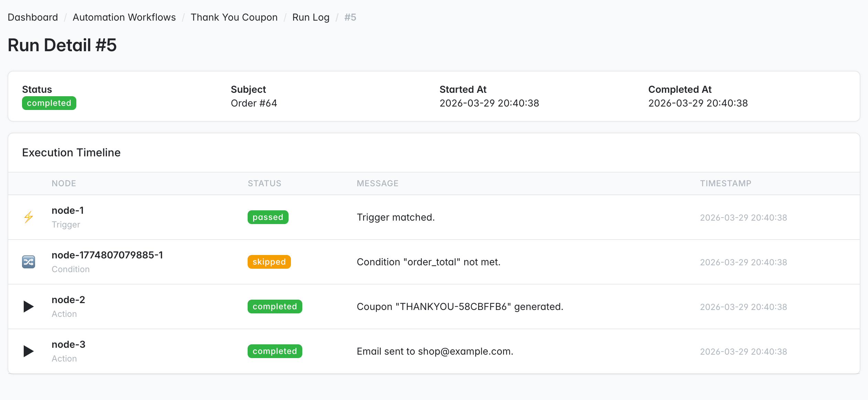Screen dimensions: 868x400
Task: Open Thank You Coupon breadcrumb
Action: point(234,17)
